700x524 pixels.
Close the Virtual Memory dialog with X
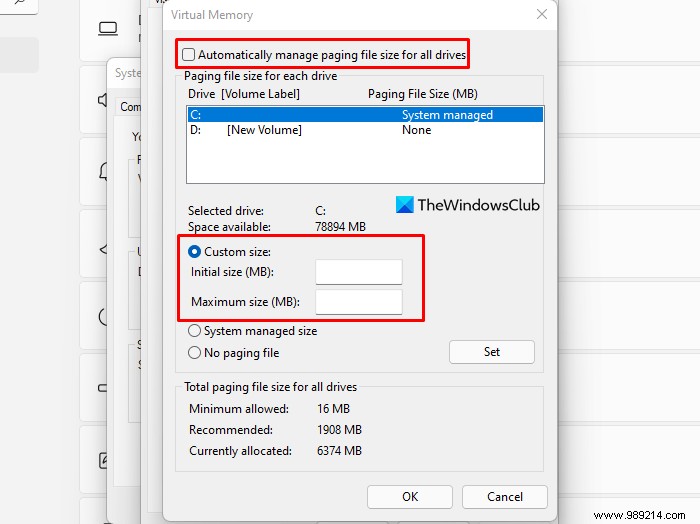[x=542, y=14]
